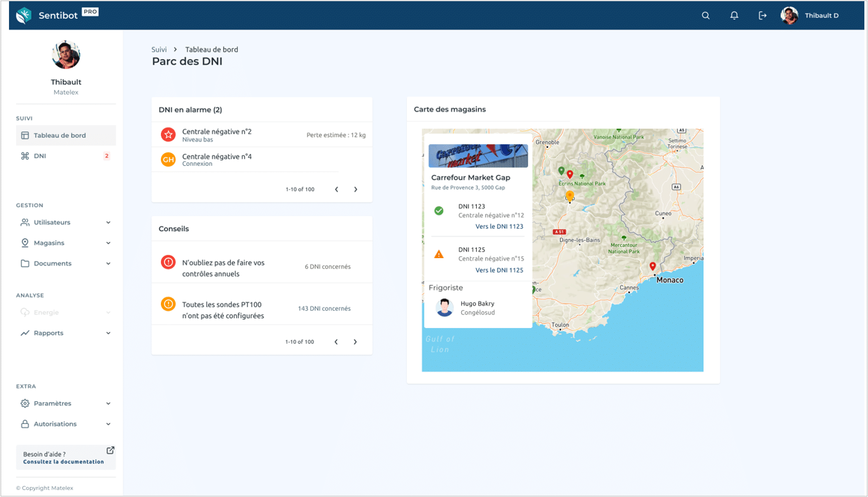Click the logout icon in top bar
The height and width of the screenshot is (497, 868).
(x=763, y=16)
